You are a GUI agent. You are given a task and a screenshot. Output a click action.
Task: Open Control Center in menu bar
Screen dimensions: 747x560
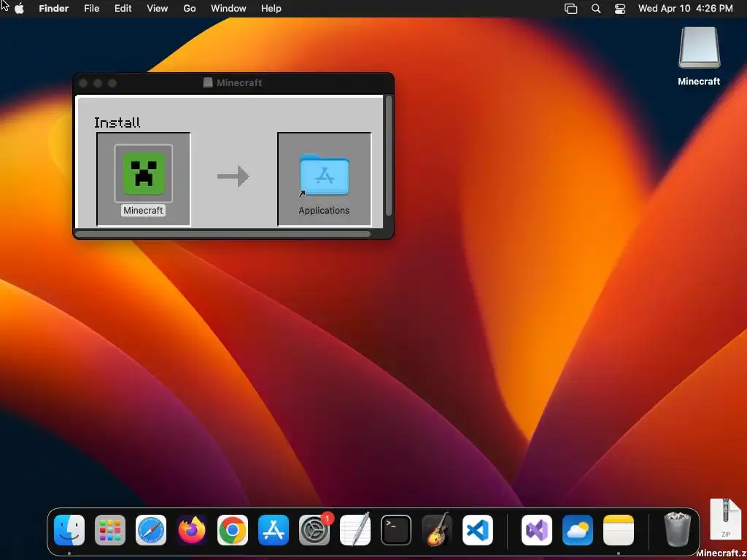[620, 9]
